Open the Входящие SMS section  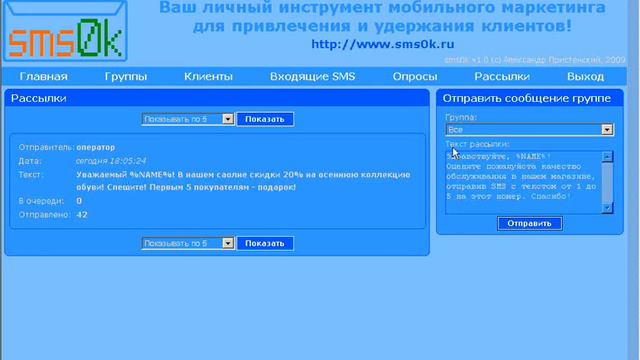click(313, 76)
